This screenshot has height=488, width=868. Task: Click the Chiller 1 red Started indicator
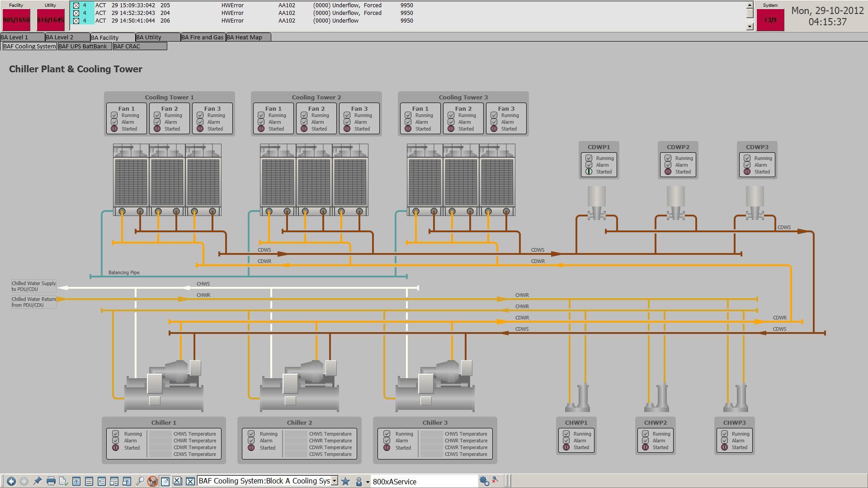(115, 448)
